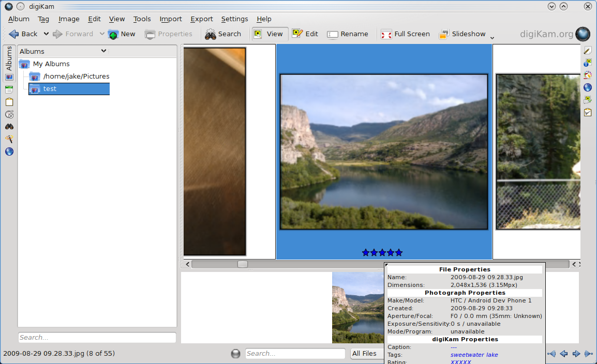Open the Help menu
Image resolution: width=597 pixels, height=364 pixels.
[264, 19]
